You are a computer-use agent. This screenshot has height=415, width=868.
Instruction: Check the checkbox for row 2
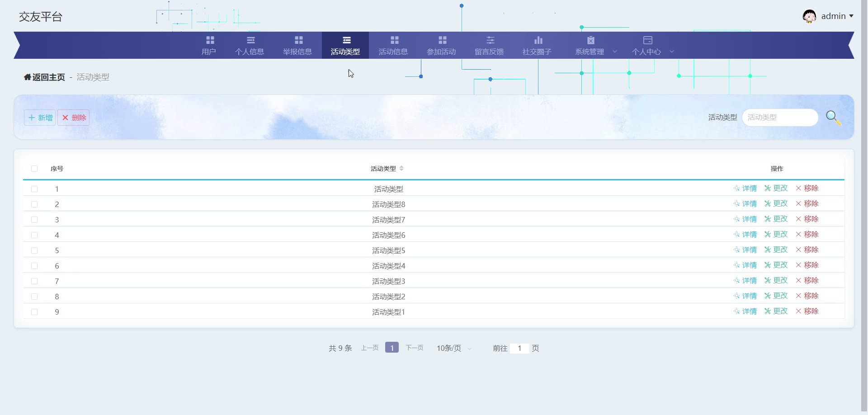click(34, 204)
